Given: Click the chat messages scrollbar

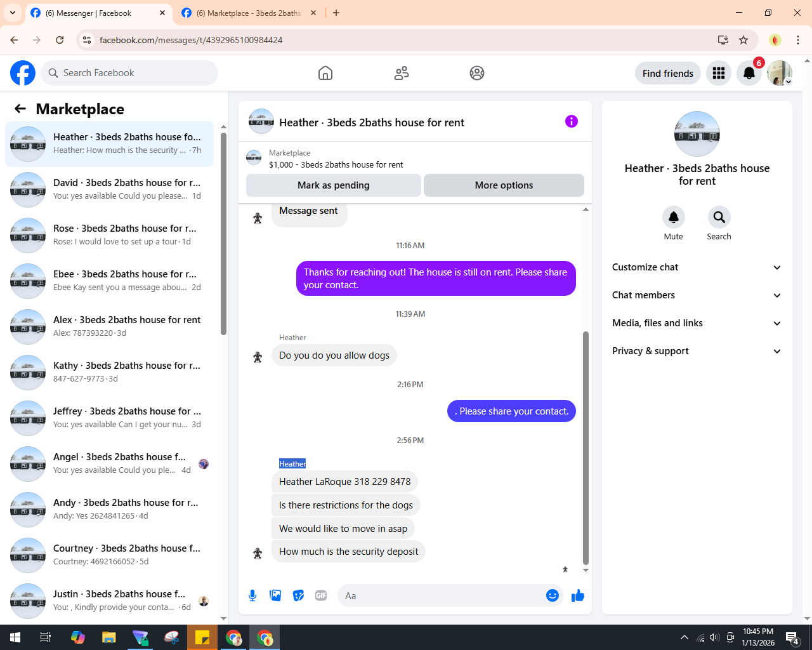Looking at the screenshot, I should coord(586,448).
